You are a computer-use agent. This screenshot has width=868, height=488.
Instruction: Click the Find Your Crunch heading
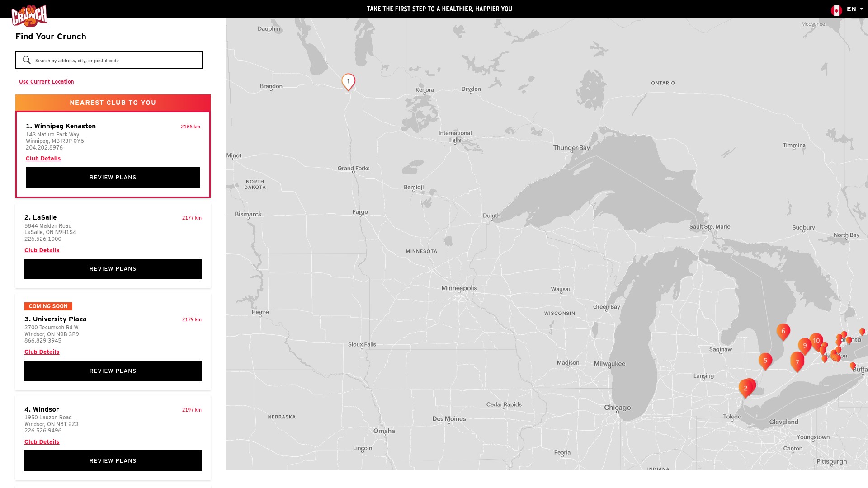click(51, 37)
